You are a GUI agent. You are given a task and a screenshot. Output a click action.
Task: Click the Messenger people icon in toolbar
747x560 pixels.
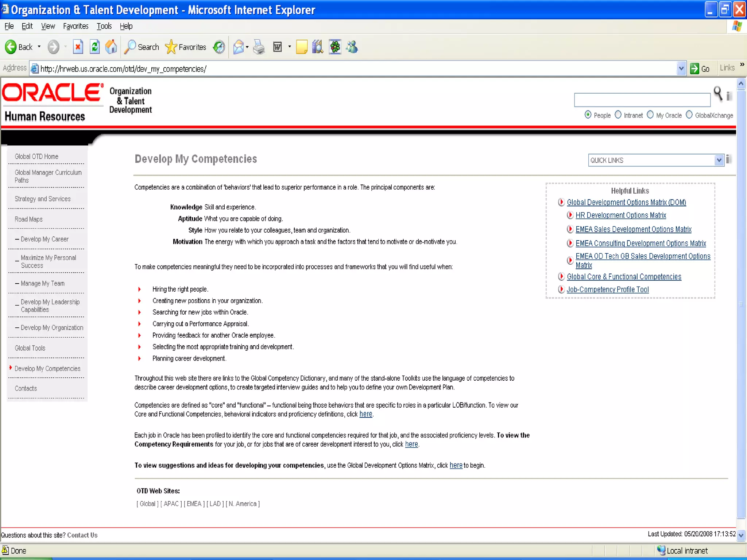352,47
